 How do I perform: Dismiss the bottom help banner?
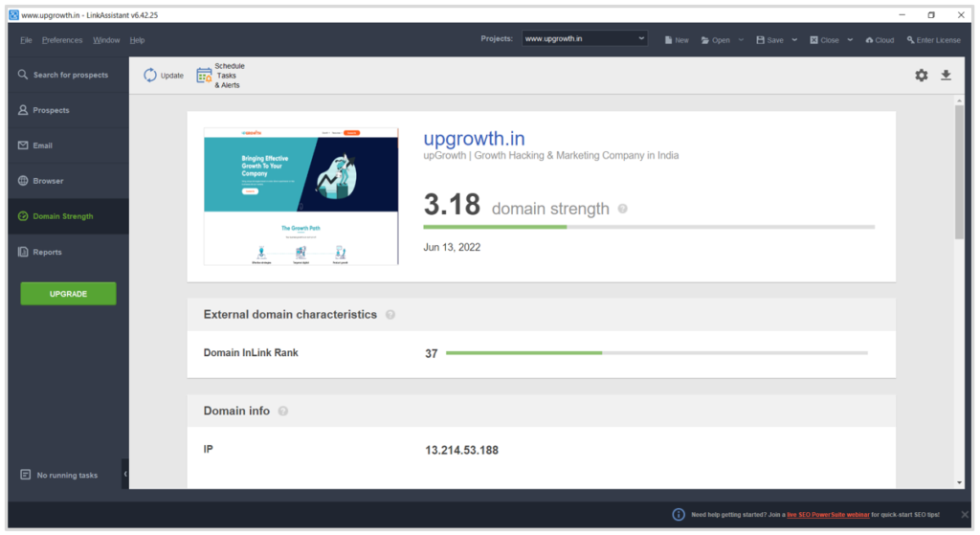965,514
